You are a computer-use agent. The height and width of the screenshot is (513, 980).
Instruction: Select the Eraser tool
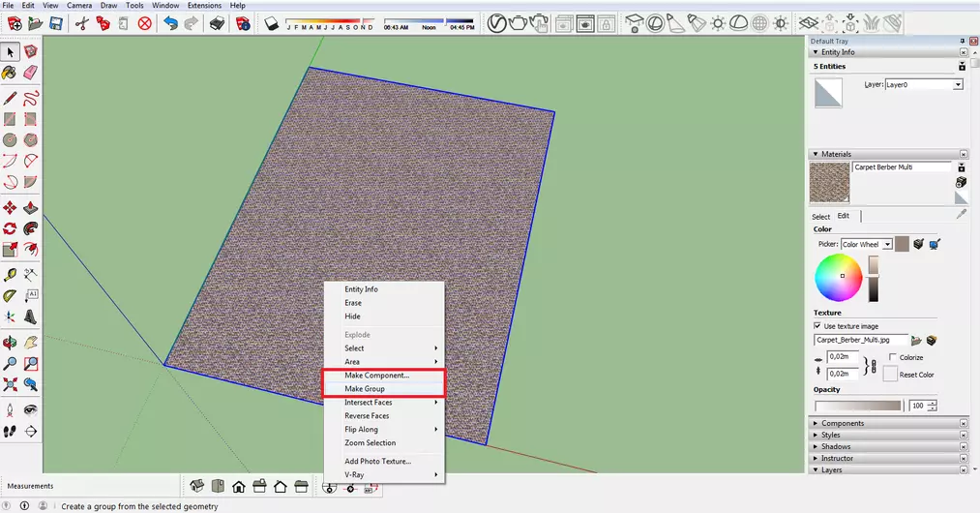(30, 74)
